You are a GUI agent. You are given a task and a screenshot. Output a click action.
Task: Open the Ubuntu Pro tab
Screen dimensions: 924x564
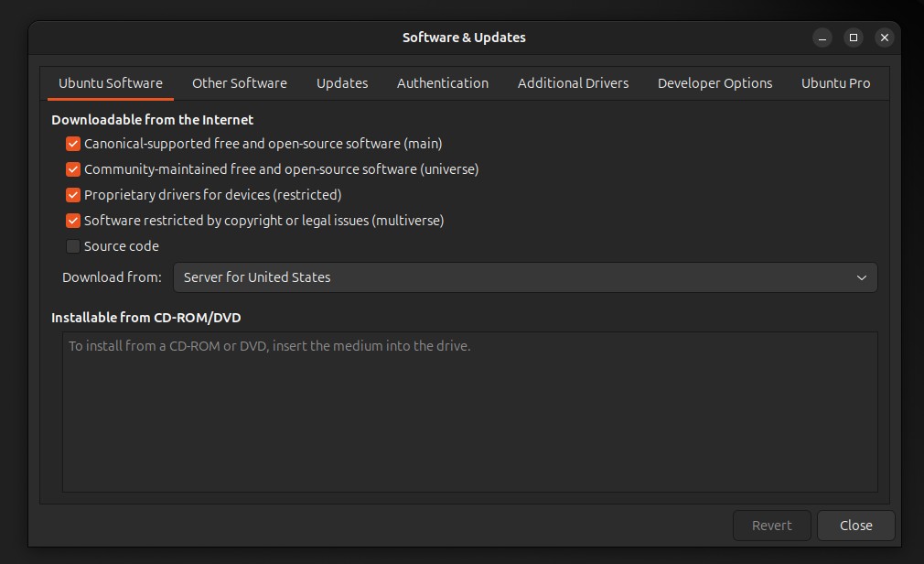[835, 83]
